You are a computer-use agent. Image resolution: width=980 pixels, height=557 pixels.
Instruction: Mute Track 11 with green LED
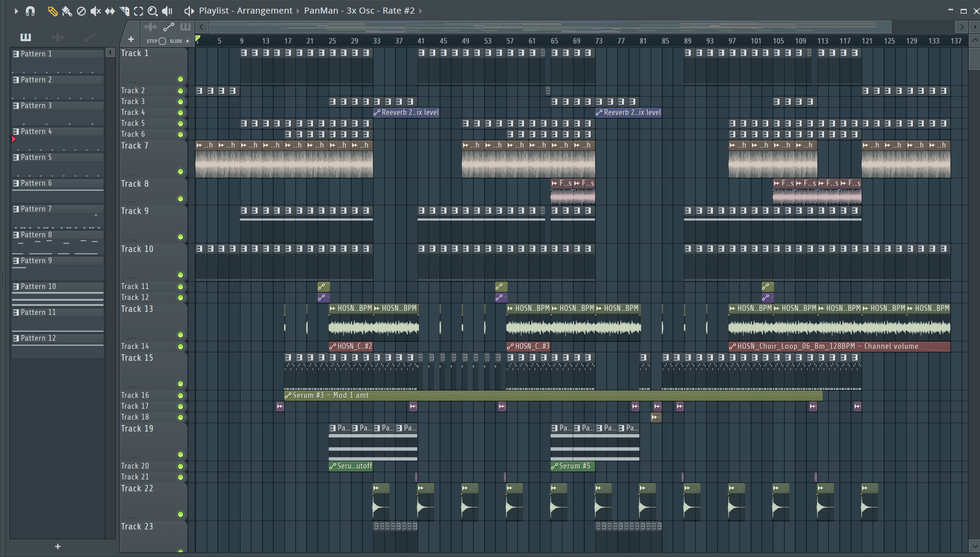point(180,287)
